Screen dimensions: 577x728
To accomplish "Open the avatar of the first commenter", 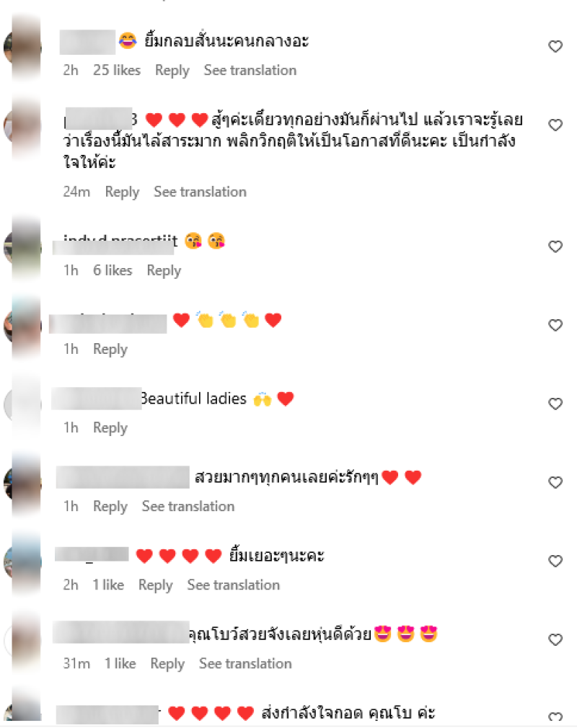I will pos(23,47).
